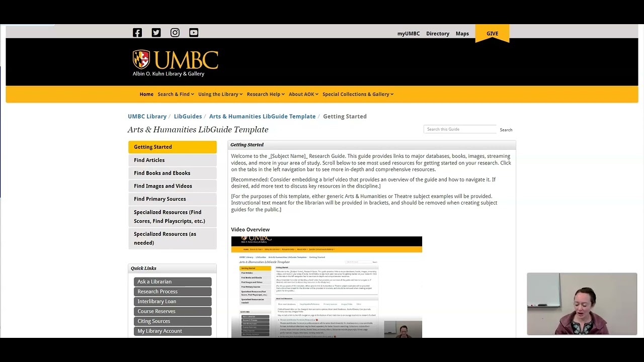Click the Research Process quick link
Viewport: 644px width, 362px height.
coord(173,292)
